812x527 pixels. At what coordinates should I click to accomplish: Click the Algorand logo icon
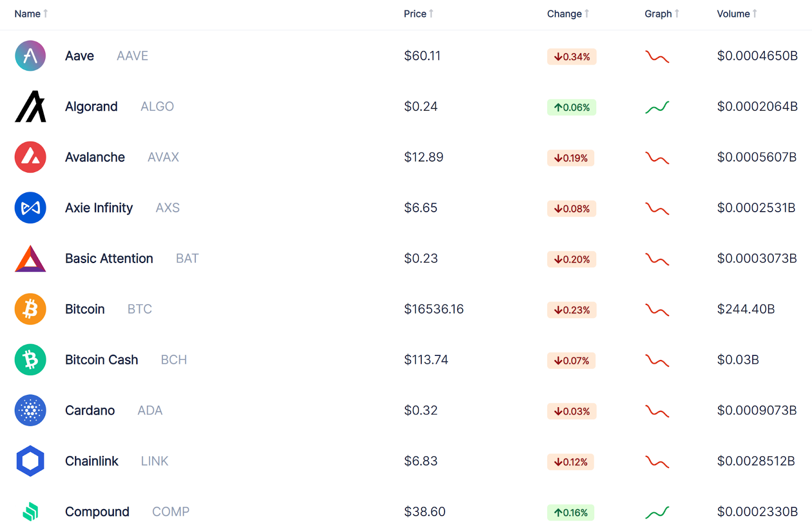30,107
